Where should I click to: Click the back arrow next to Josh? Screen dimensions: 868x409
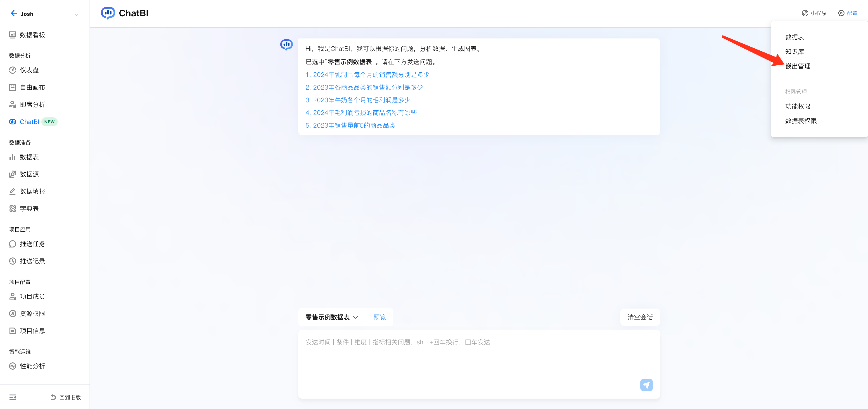coord(14,14)
